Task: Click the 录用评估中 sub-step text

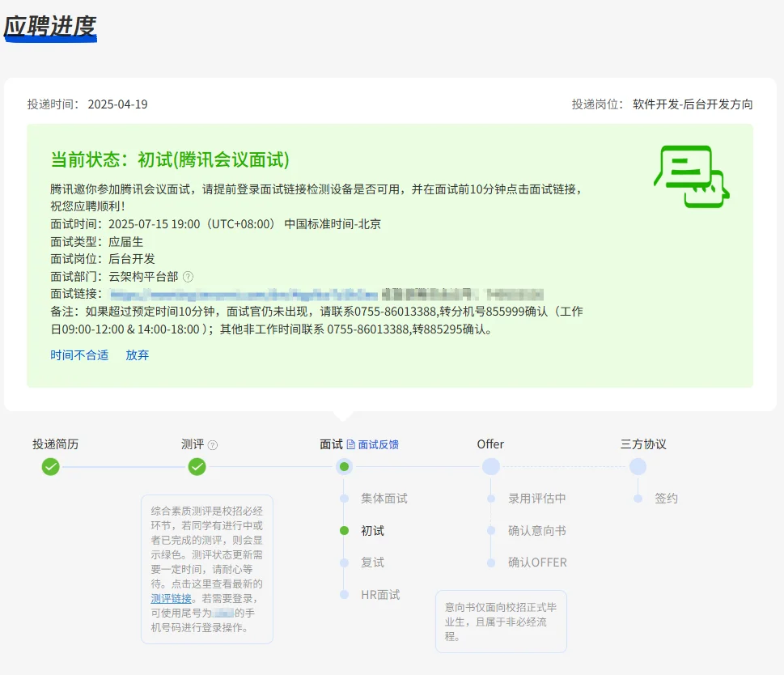Action: [537, 499]
